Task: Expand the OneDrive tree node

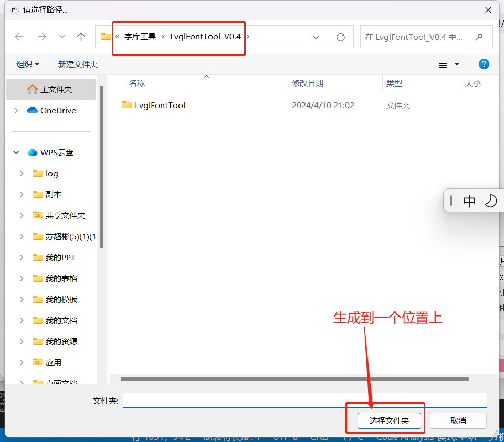Action: 16,110
